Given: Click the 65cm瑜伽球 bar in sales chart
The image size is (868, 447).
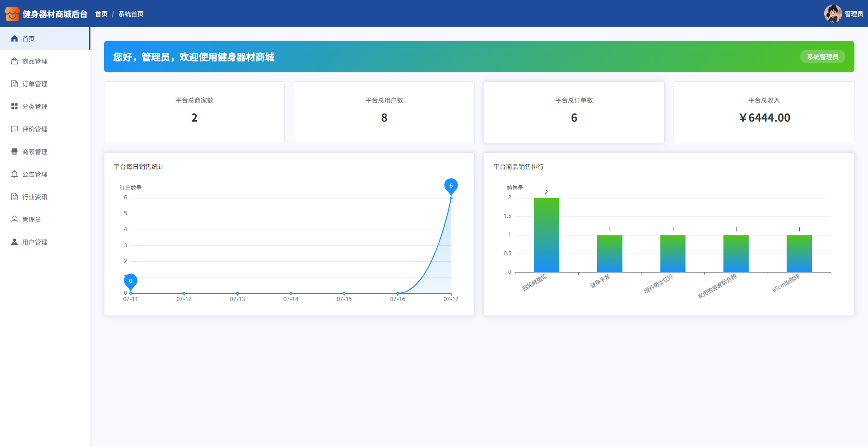Looking at the screenshot, I should [799, 253].
